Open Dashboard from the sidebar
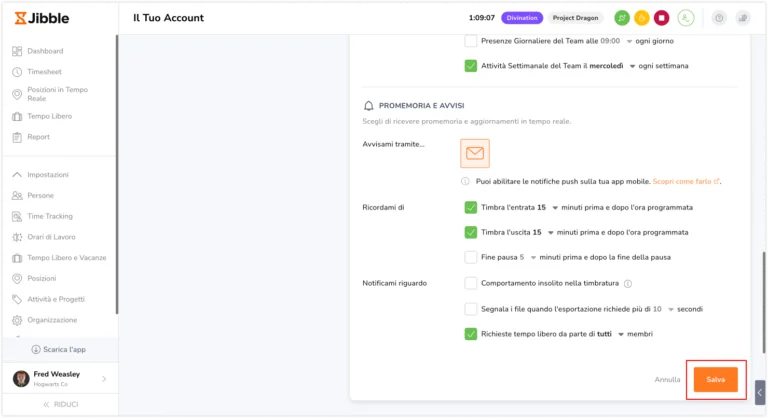The image size is (768, 418). tap(45, 51)
